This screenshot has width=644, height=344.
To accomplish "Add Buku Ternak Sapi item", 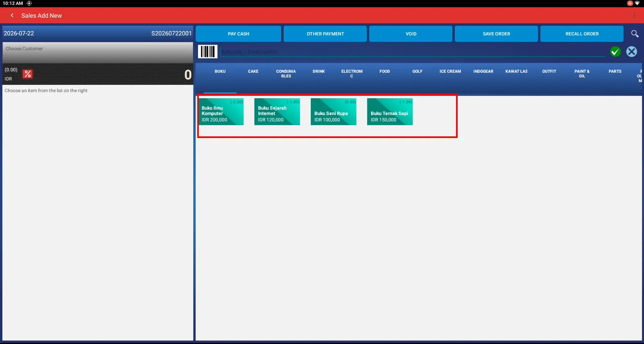I will (390, 112).
